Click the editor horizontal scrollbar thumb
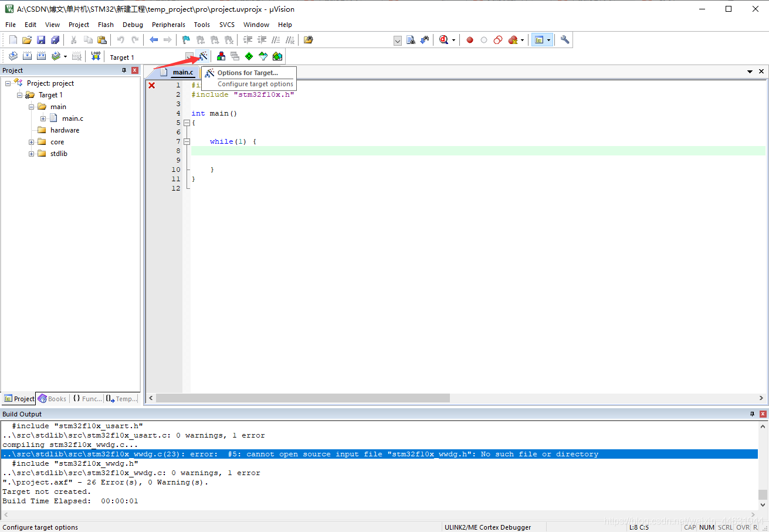This screenshot has width=769, height=532. (303, 398)
